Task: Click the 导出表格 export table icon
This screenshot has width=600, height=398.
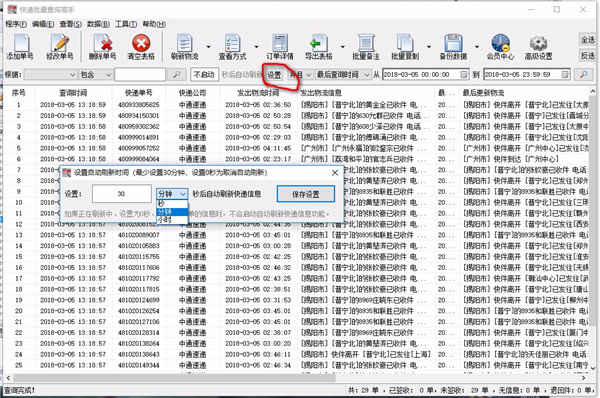Action: (318, 46)
